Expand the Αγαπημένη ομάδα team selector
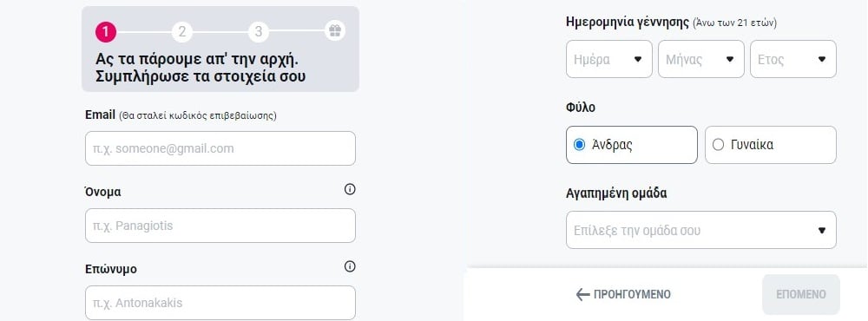 coord(701,230)
